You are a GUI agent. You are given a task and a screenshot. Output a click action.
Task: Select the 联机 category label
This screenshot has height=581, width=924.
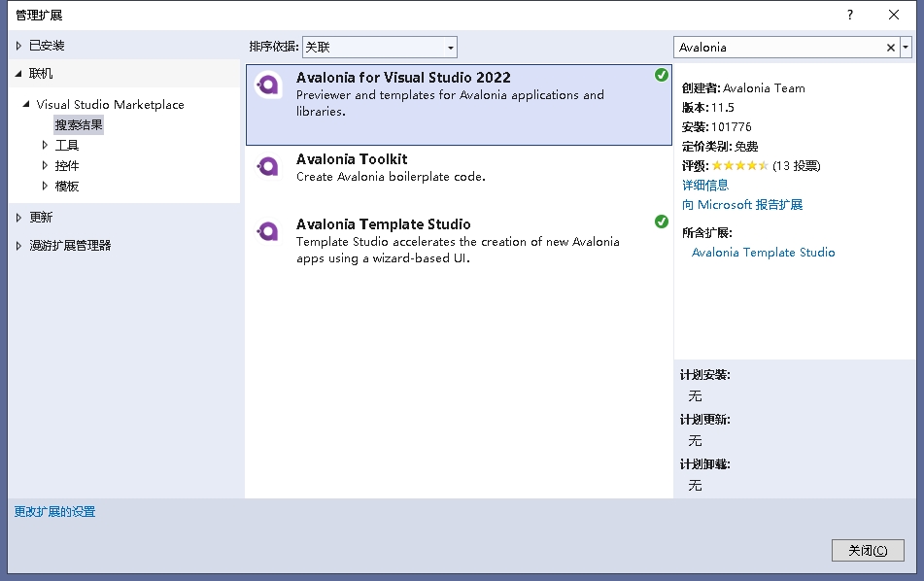click(41, 74)
